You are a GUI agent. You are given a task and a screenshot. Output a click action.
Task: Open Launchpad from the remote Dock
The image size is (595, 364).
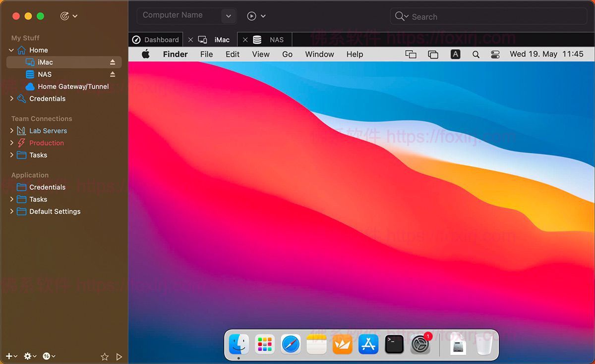(x=264, y=344)
